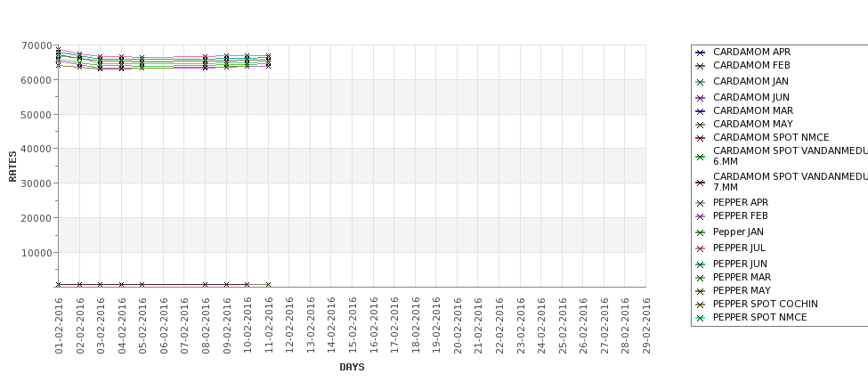868x382 pixels.
Task: Click the low-rate series point at 08-02-2016
Action: [206, 285]
